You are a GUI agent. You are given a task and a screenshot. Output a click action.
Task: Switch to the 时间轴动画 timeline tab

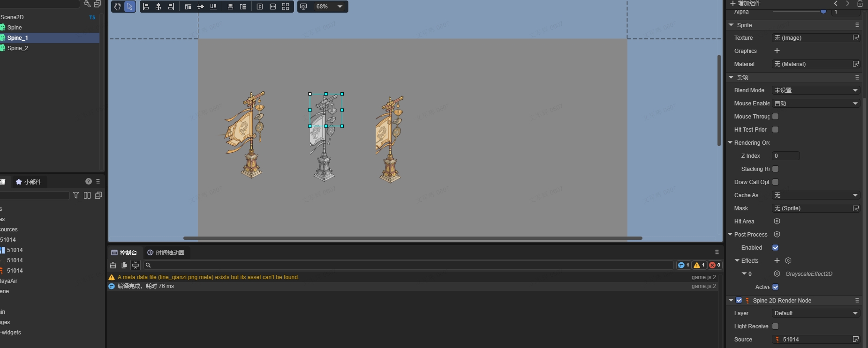(x=166, y=253)
